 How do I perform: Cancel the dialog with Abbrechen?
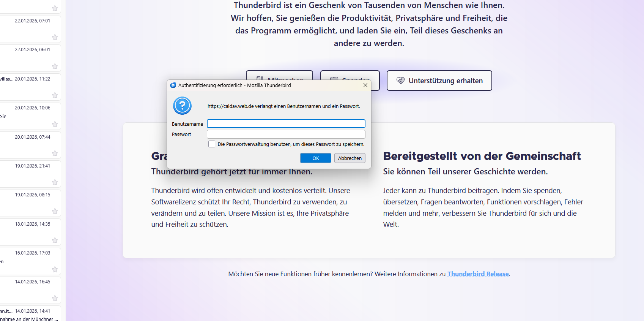(x=350, y=158)
